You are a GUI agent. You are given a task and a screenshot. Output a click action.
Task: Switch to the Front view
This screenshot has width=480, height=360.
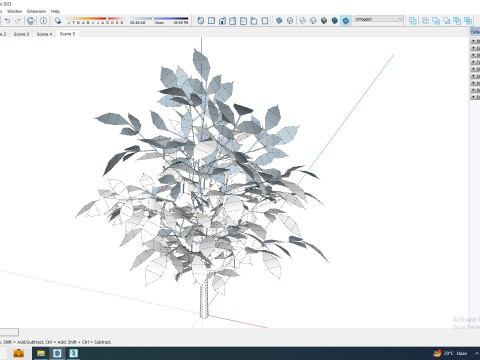222,21
